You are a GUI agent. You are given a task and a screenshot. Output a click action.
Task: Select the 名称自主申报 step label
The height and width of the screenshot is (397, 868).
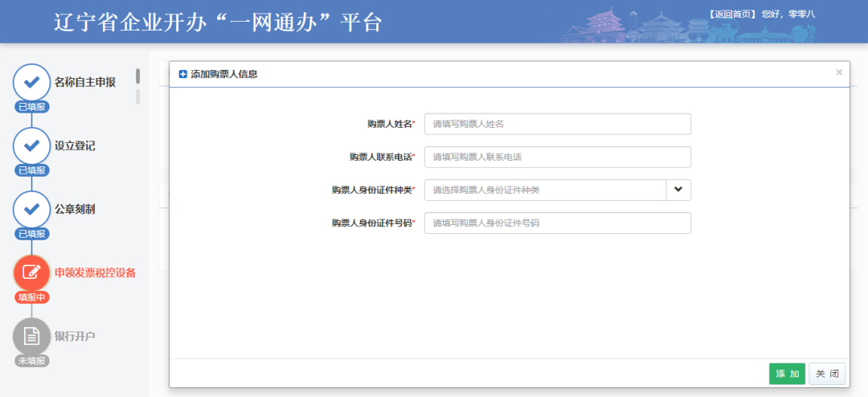[x=85, y=83]
